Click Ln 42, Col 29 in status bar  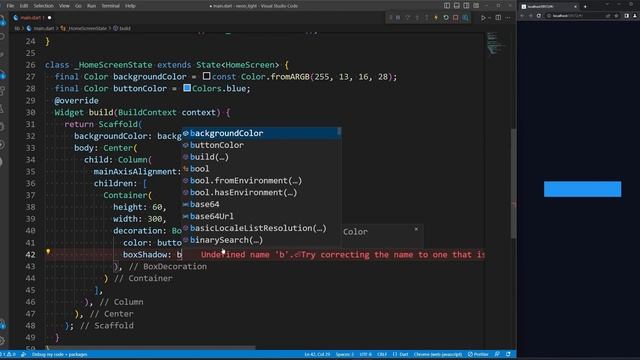click(317, 354)
